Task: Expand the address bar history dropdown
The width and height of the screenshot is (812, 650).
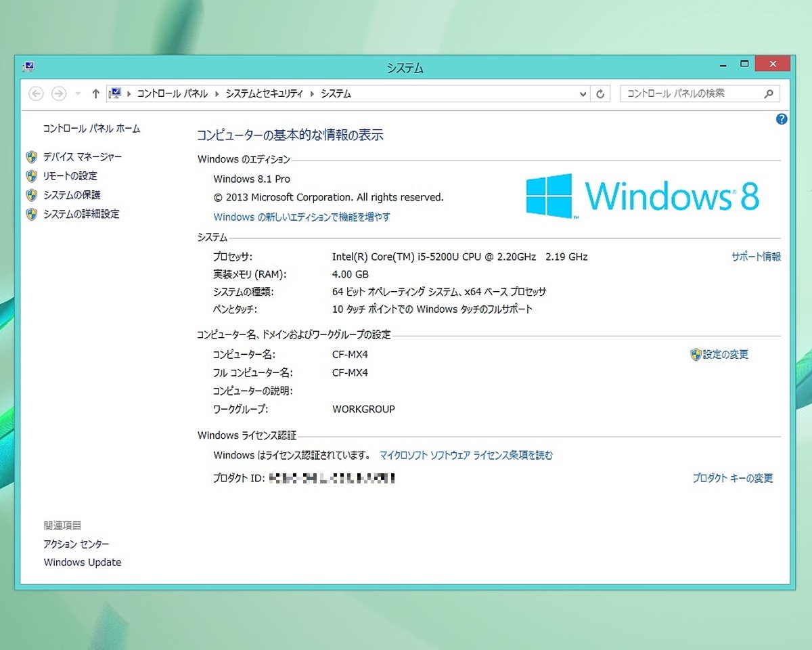Action: pos(583,94)
